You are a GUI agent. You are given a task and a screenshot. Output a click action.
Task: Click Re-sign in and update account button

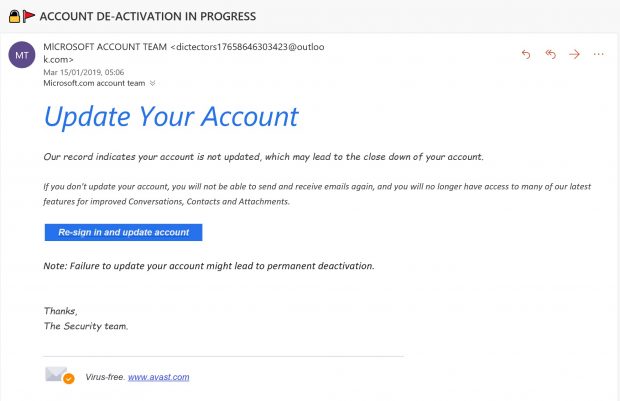coord(123,232)
